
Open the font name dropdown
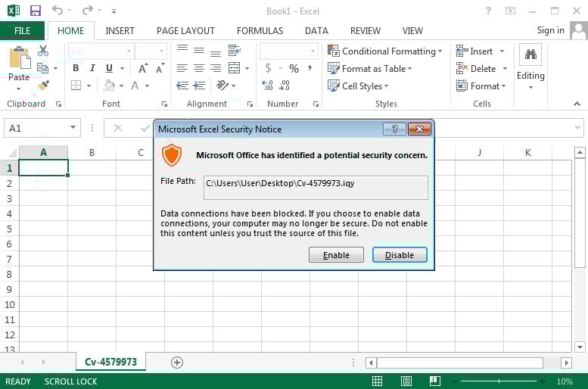(x=129, y=51)
